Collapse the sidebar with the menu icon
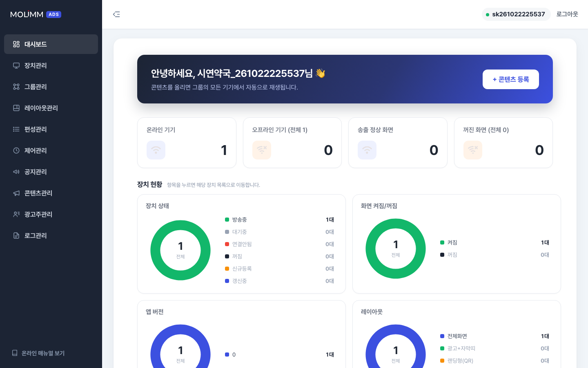Screen dimensions: 588x368 click(x=116, y=14)
